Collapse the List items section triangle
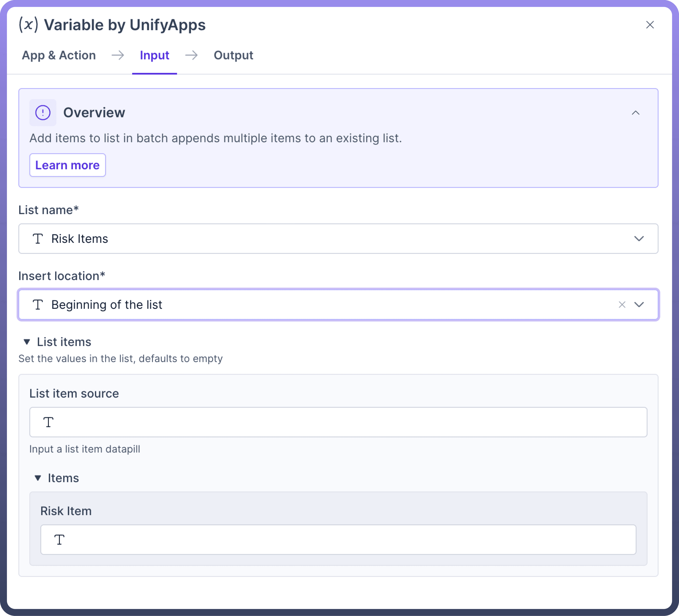679x616 pixels. (27, 342)
